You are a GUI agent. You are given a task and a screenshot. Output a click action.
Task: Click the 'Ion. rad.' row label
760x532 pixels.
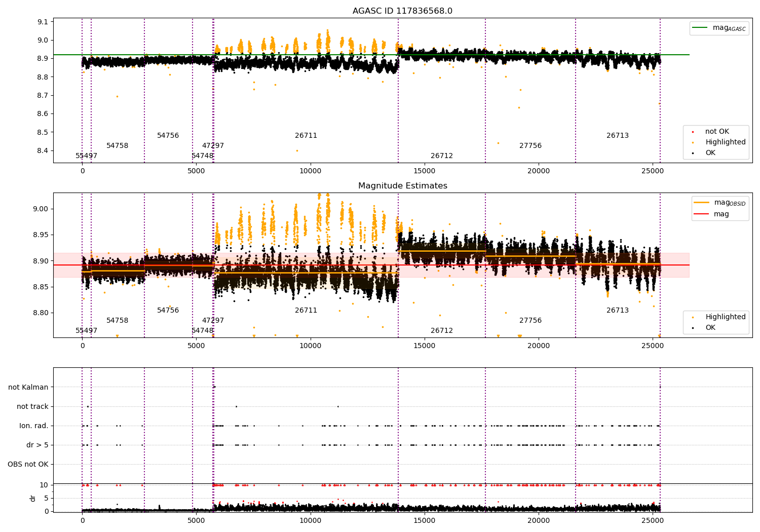tap(34, 426)
